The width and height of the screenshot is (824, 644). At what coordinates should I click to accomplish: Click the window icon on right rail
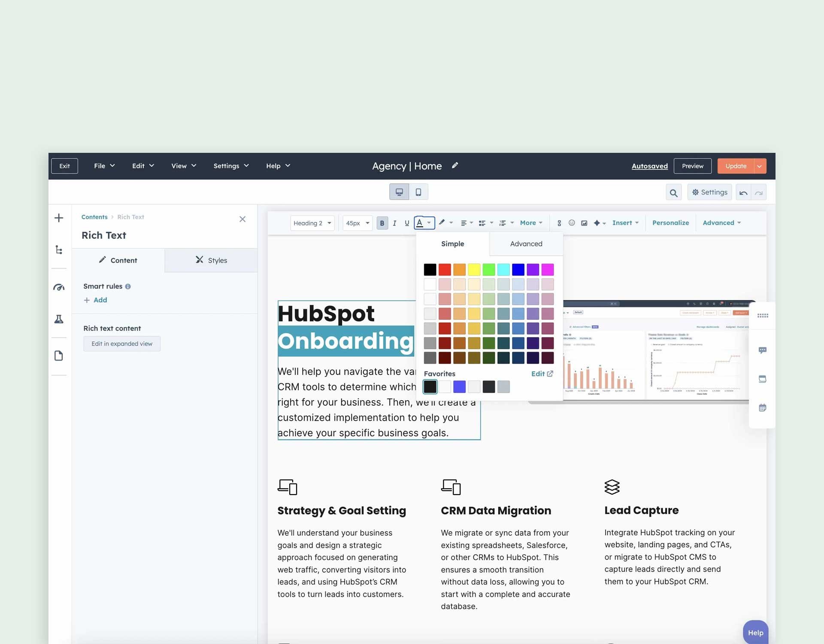(763, 379)
